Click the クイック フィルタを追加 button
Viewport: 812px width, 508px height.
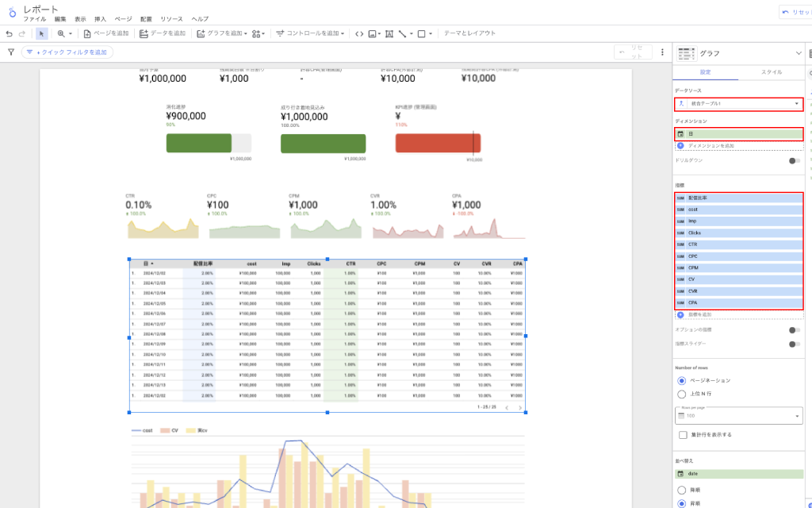[x=67, y=52]
